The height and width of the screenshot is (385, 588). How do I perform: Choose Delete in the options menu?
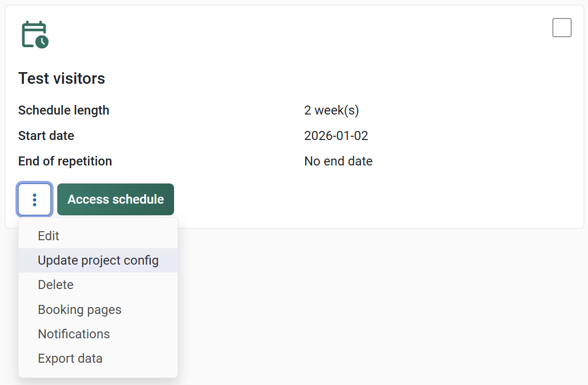pos(56,285)
